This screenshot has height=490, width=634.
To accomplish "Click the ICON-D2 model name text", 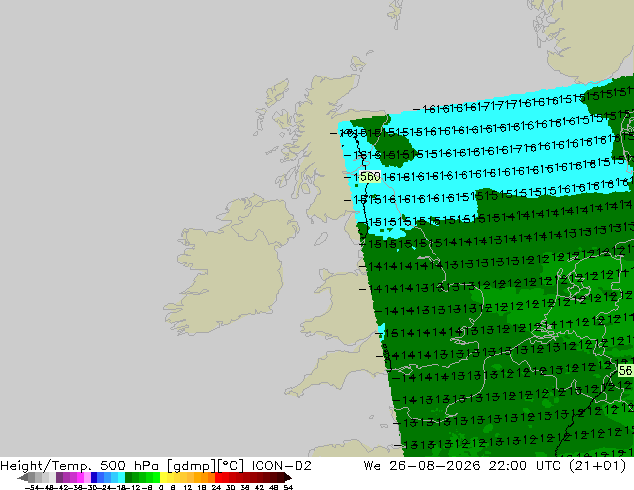I will 281,466.
